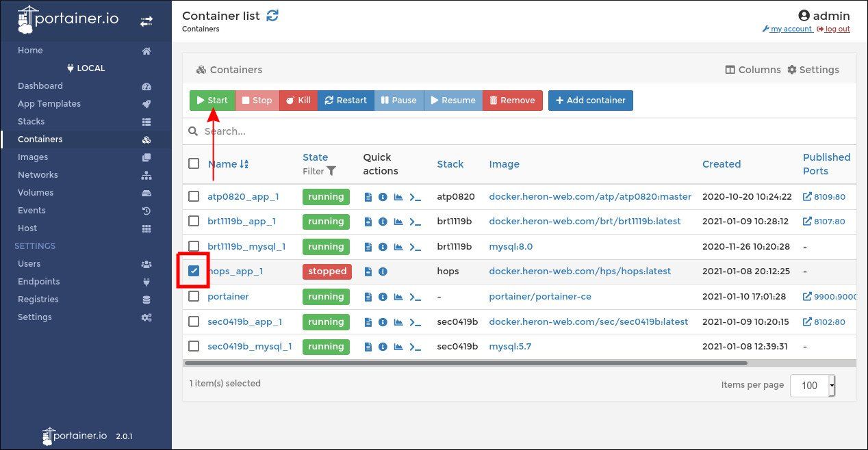Click the log out link
The width and height of the screenshot is (868, 450).
click(x=833, y=29)
